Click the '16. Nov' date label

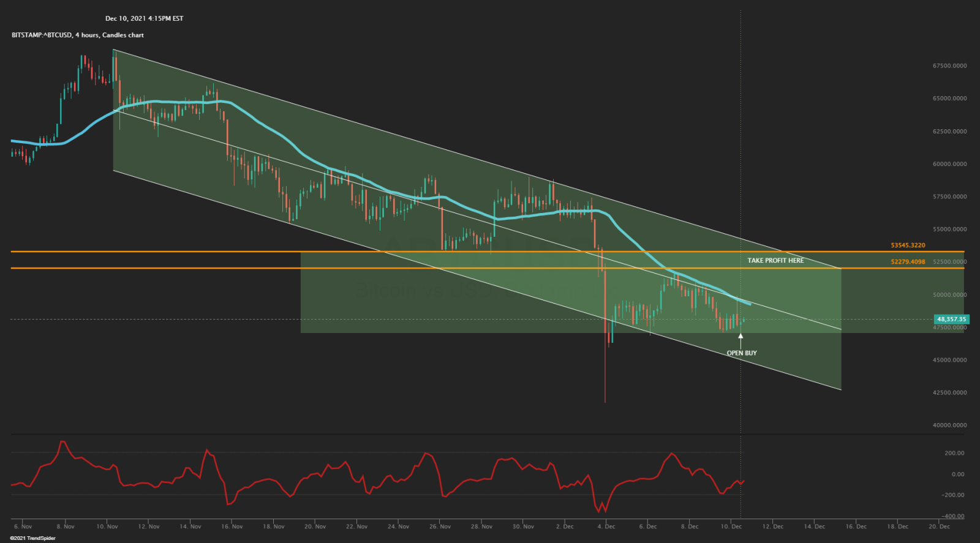click(232, 526)
